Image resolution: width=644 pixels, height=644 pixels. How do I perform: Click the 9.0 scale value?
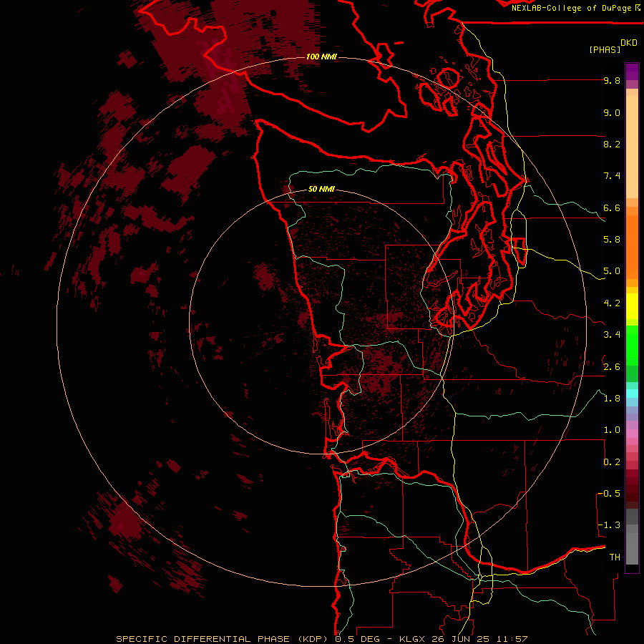tap(612, 112)
